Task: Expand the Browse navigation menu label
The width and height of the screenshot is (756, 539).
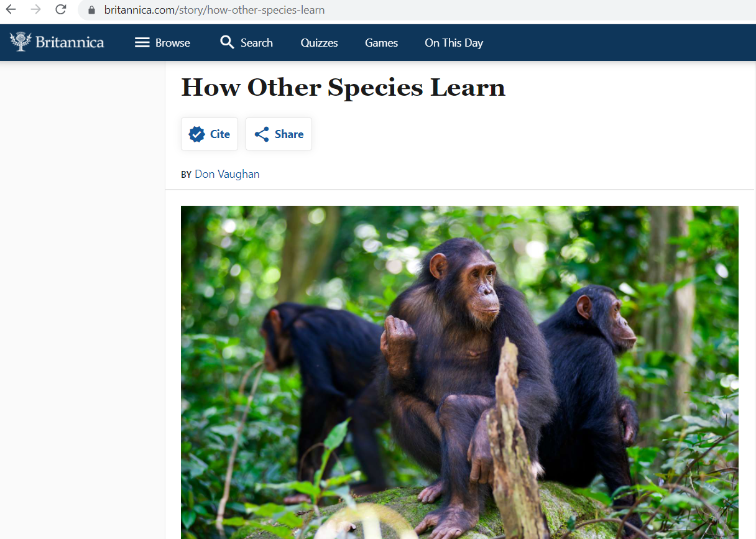Action: click(x=173, y=43)
